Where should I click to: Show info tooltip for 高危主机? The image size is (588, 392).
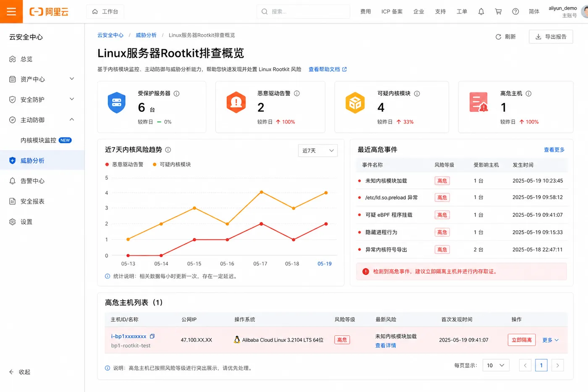coord(529,94)
